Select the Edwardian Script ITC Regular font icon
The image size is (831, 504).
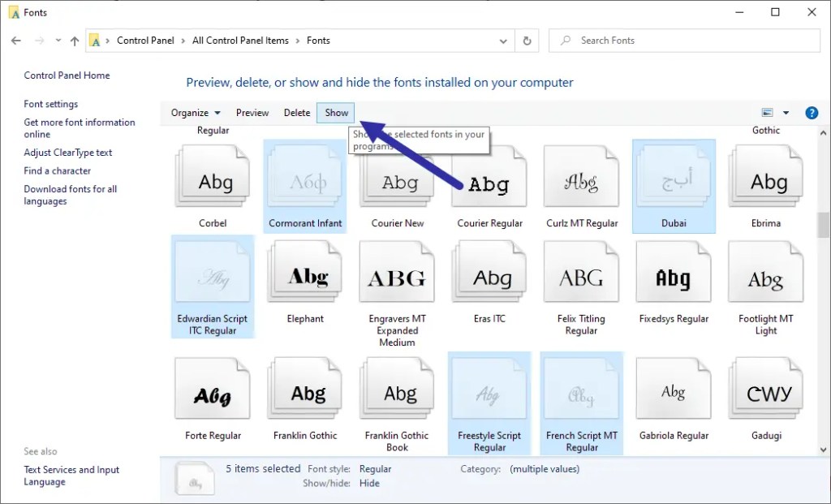(212, 272)
